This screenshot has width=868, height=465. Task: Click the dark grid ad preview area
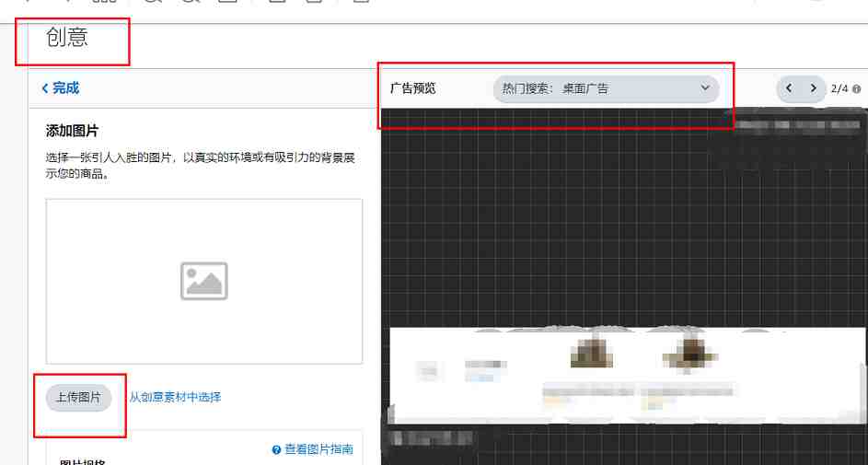tap(624, 221)
